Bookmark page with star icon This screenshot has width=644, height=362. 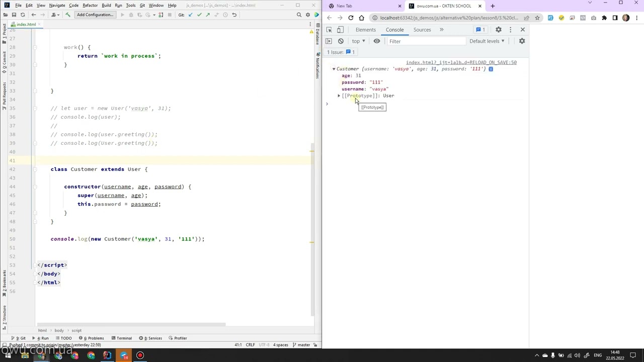coord(537,18)
